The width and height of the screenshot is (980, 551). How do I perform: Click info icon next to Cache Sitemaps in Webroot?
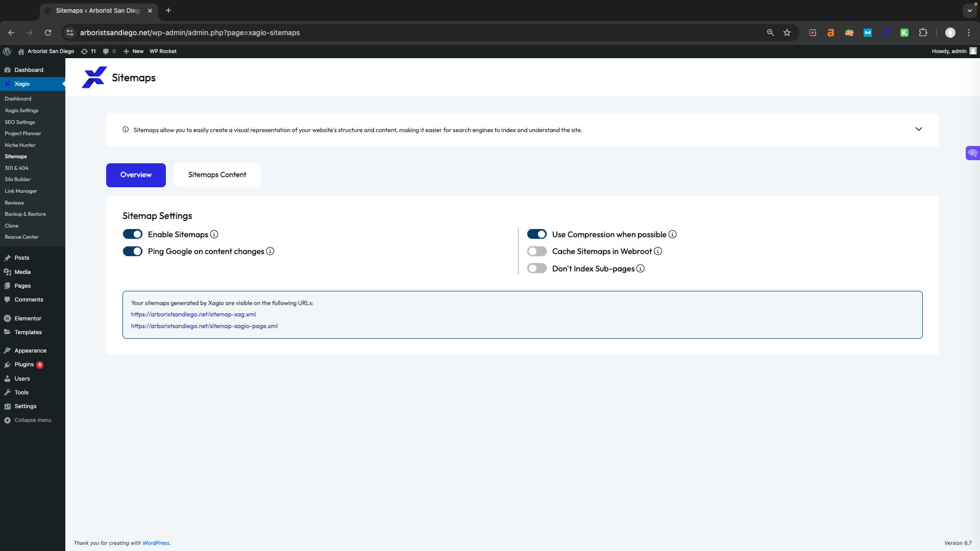click(x=658, y=252)
